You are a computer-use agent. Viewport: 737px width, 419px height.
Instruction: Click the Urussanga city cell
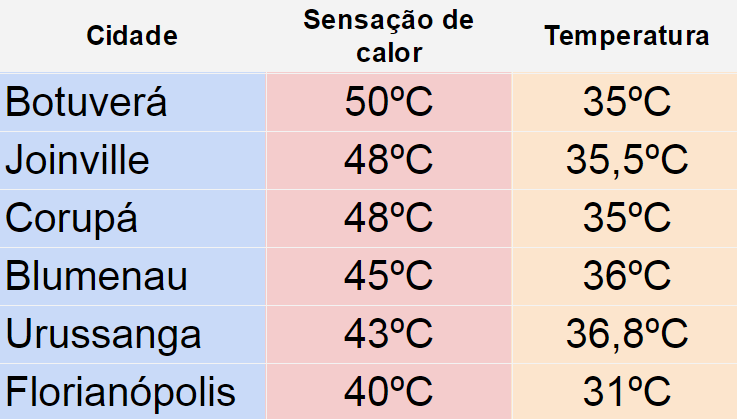(133, 334)
